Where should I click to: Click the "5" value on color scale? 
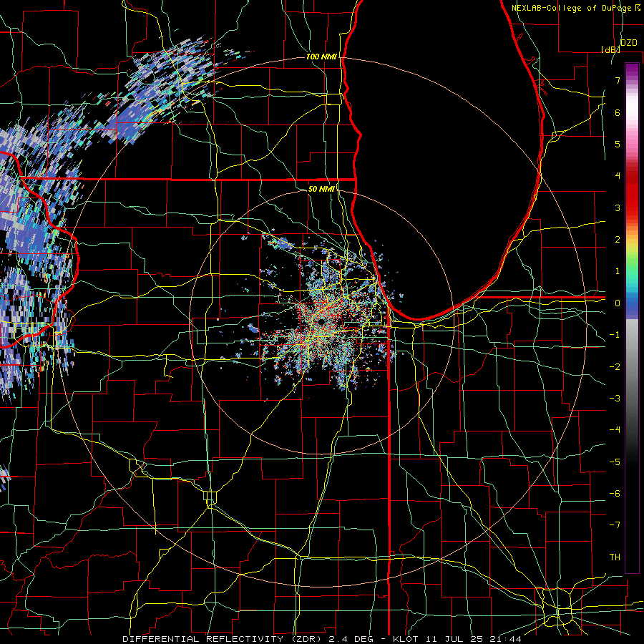[618, 144]
